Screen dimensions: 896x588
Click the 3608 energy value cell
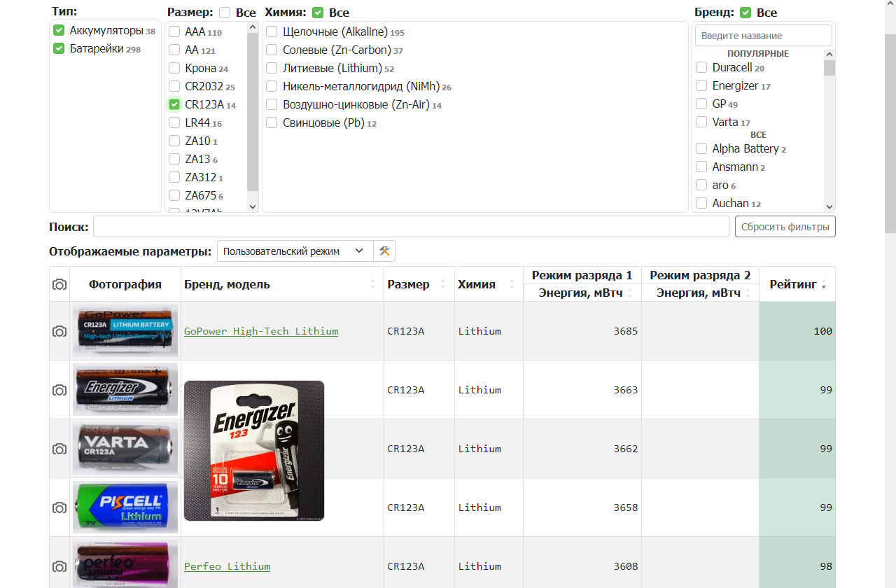pos(582,563)
